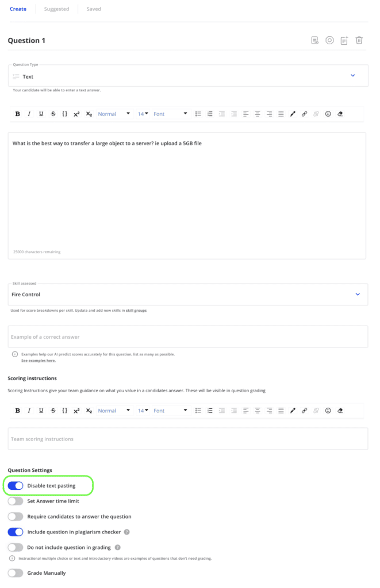Viewport: 380px width, 588px height.
Task: Enable Grade Manually switch
Action: [x=16, y=573]
